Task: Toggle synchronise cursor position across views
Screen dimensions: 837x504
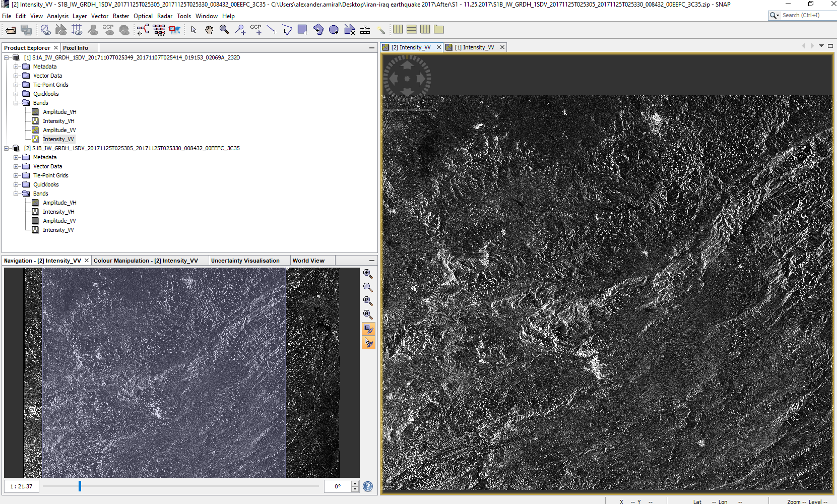Action: (368, 343)
